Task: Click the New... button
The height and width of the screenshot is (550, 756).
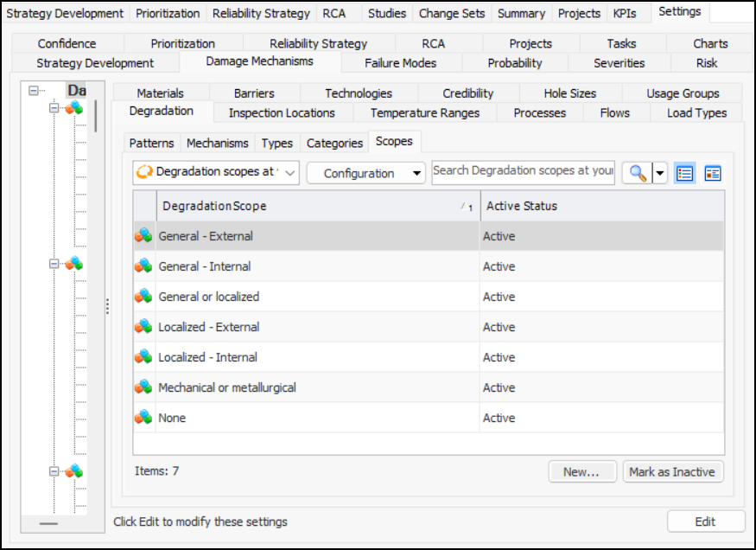Action: tap(581, 471)
